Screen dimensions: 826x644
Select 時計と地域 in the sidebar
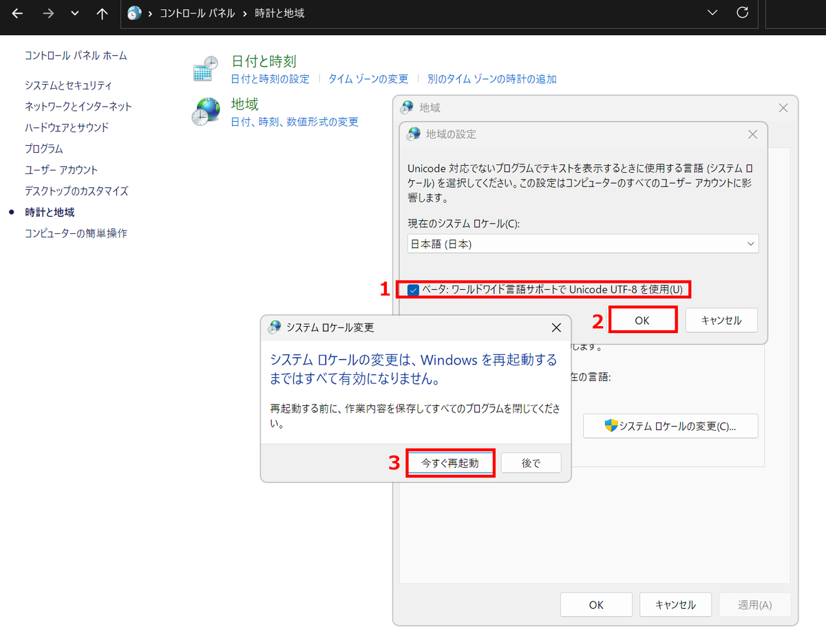coord(50,213)
